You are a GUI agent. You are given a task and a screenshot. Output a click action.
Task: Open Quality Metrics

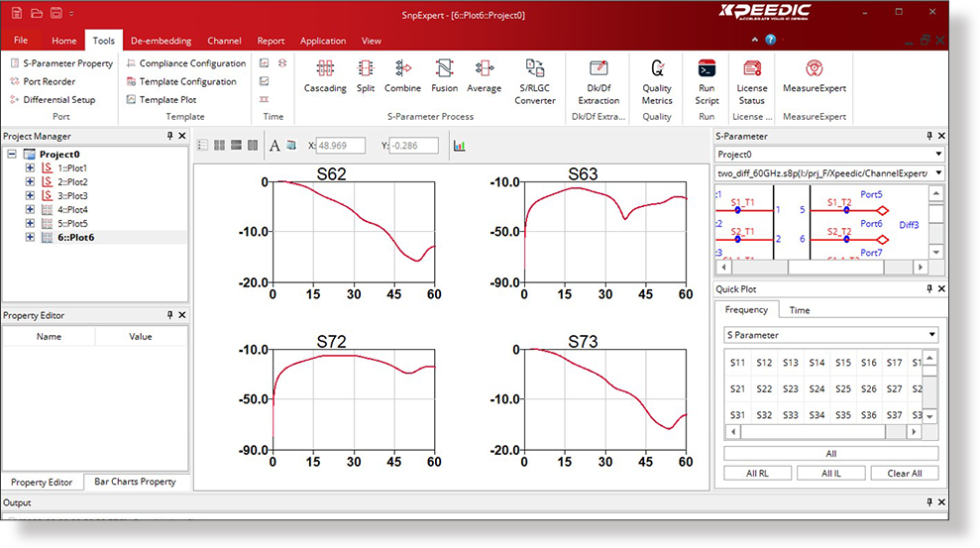(656, 68)
